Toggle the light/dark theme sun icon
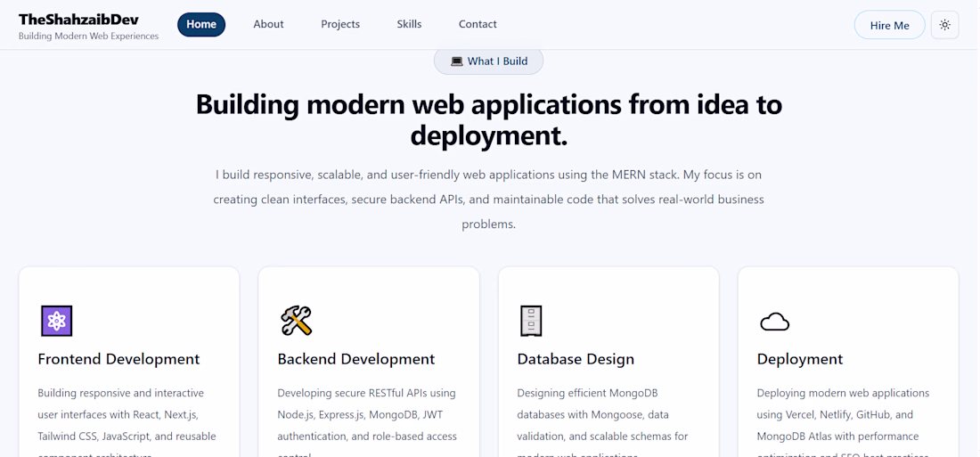980x457 pixels. pos(944,25)
